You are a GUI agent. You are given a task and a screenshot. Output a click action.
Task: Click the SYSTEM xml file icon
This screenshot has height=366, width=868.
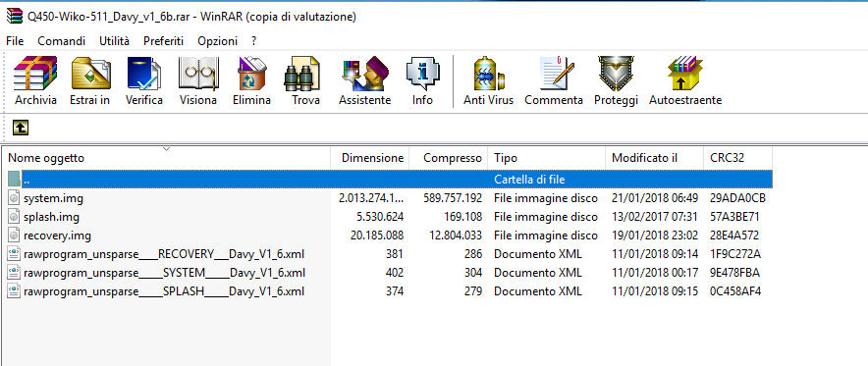click(x=15, y=273)
